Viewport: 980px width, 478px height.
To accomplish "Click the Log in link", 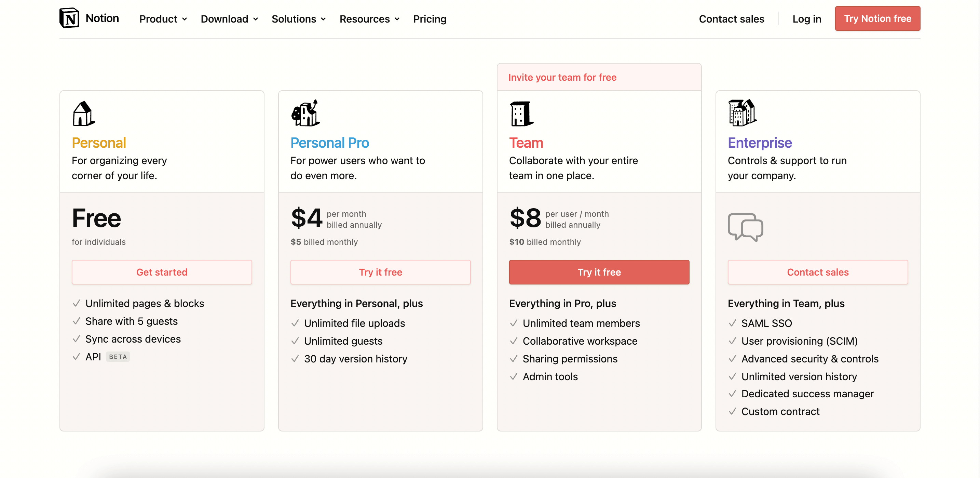I will [806, 19].
